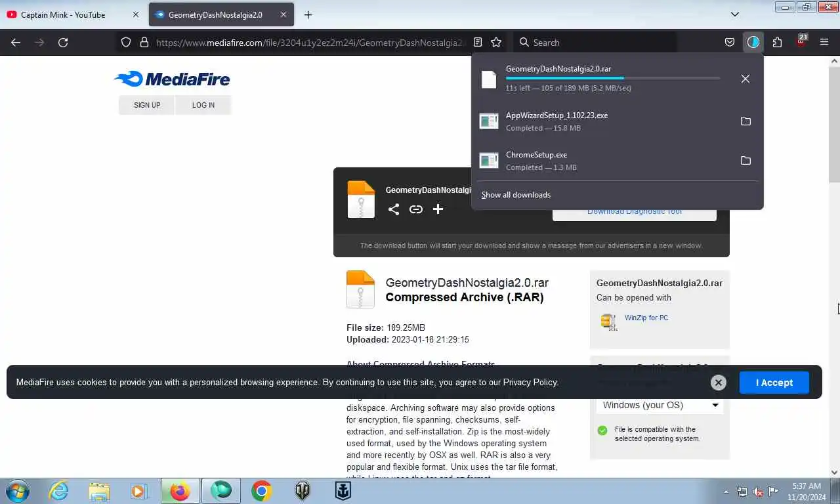Viewport: 840px width, 504px height.
Task: Click the "File size: 189.25MB" text
Action: 386,327
